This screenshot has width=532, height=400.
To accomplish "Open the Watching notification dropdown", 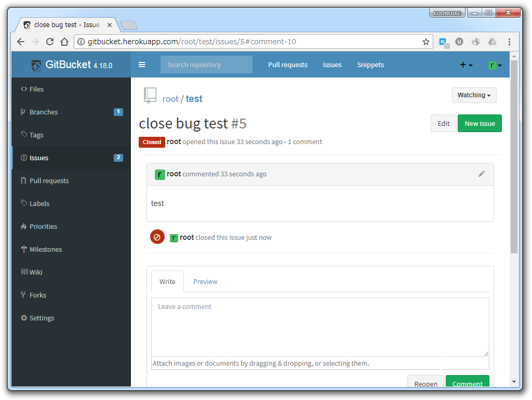I will [x=473, y=95].
